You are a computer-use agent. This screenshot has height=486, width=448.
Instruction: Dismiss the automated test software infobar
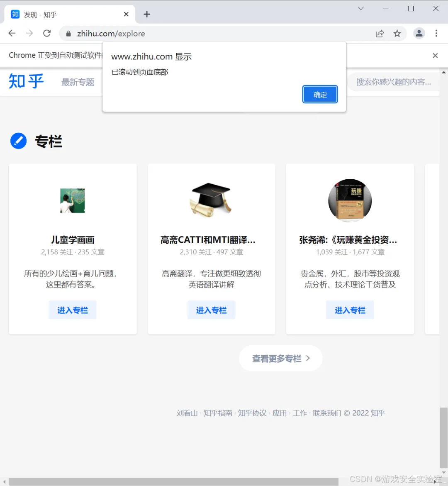coord(435,56)
